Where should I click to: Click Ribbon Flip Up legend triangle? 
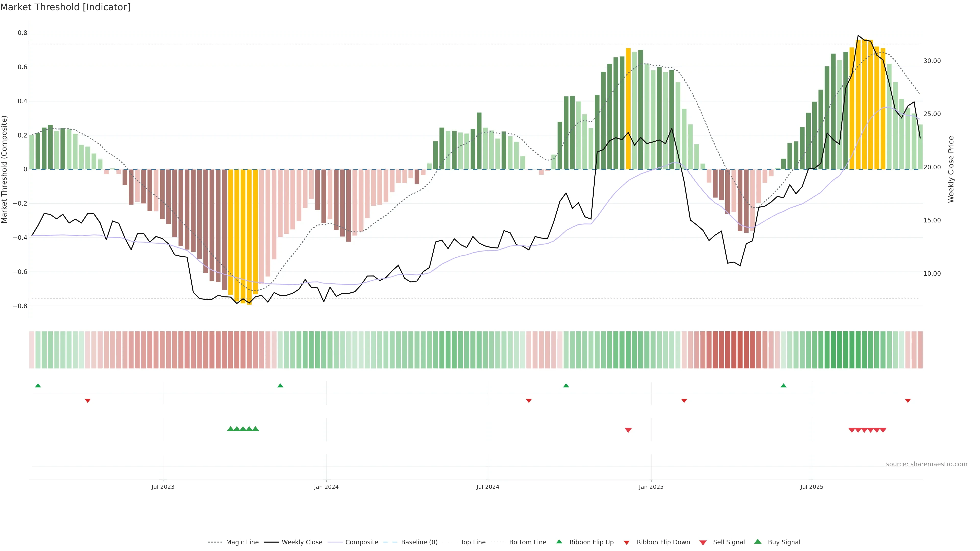click(559, 542)
